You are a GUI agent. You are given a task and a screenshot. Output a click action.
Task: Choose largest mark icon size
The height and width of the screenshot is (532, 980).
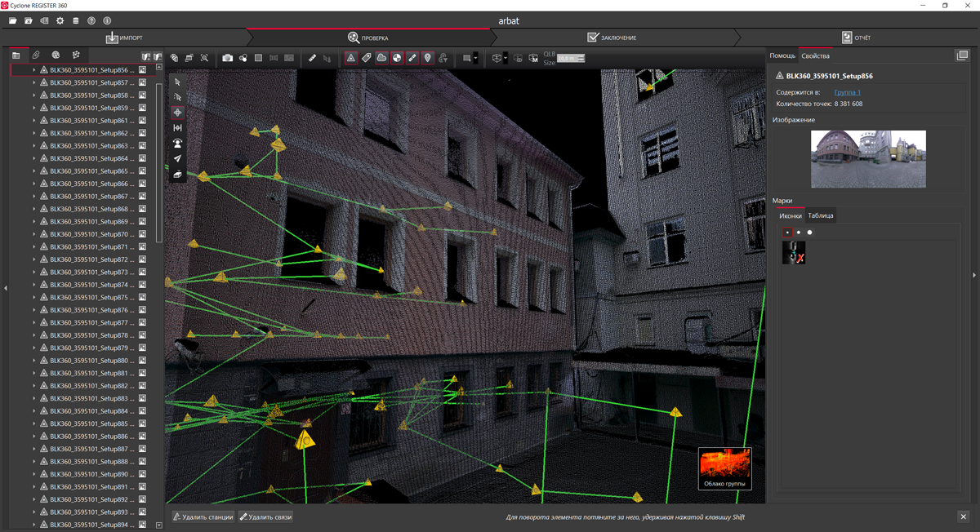coord(810,233)
